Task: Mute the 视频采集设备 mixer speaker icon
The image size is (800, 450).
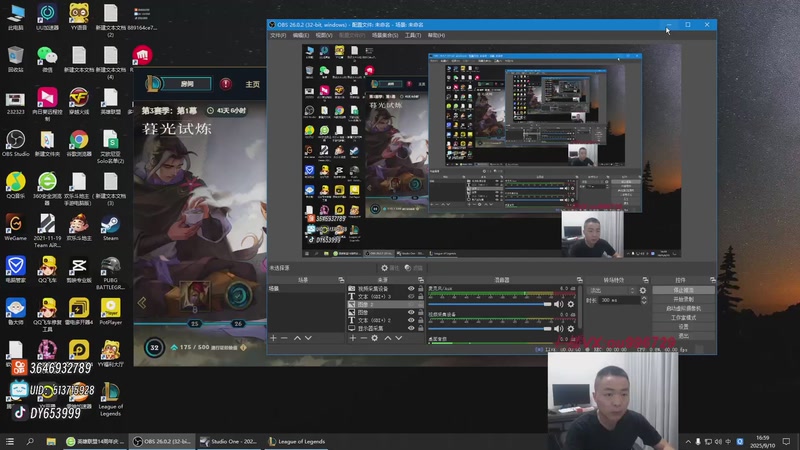Action: click(x=559, y=329)
